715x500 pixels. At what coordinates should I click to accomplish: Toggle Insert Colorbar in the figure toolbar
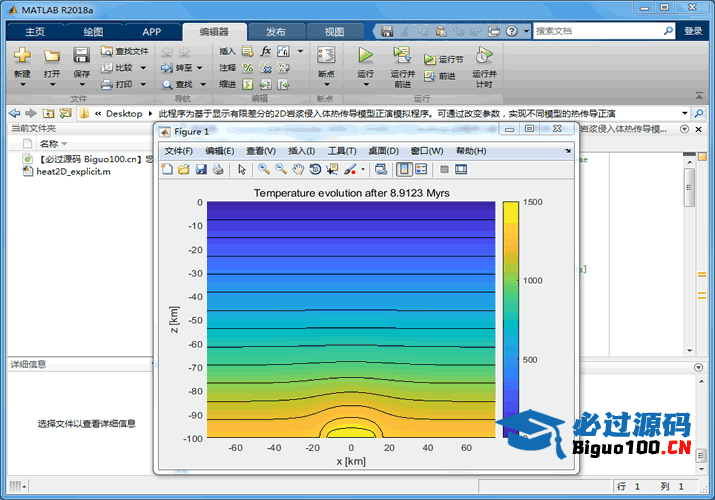404,169
